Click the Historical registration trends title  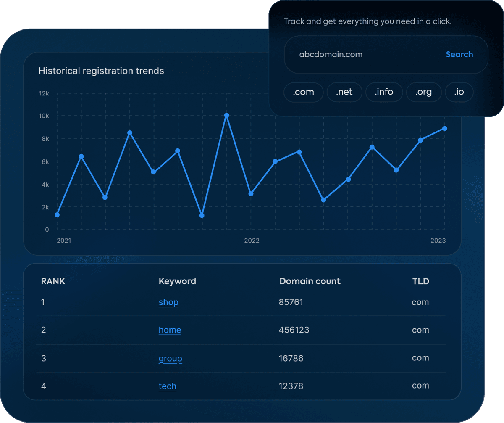101,71
